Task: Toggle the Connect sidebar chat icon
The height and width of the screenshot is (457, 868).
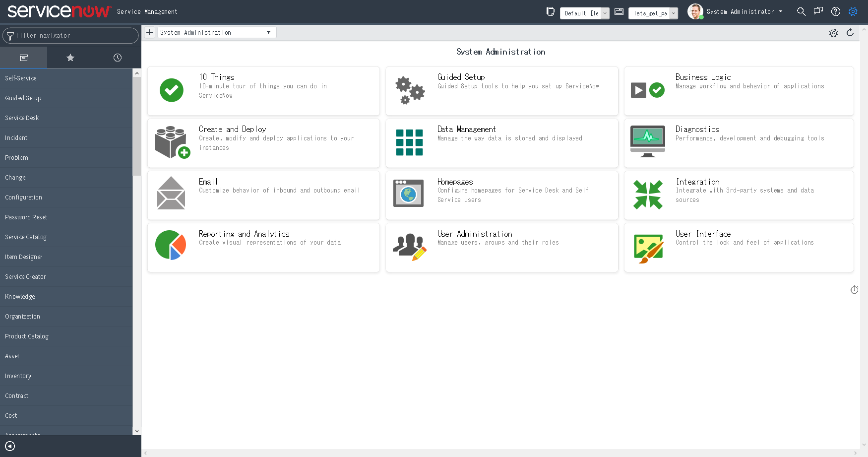Action: [818, 11]
